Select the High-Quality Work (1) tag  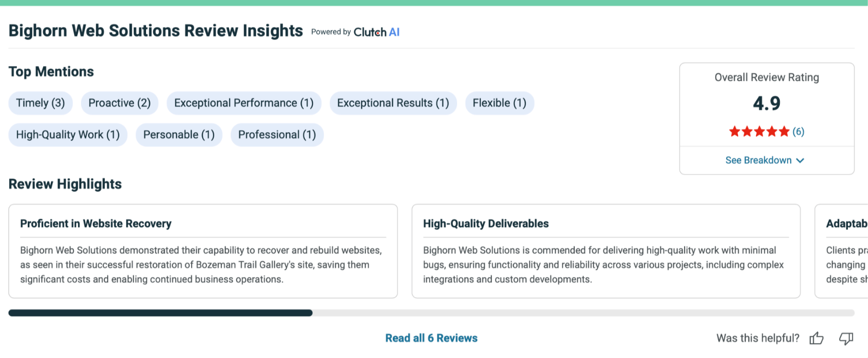pyautogui.click(x=68, y=134)
